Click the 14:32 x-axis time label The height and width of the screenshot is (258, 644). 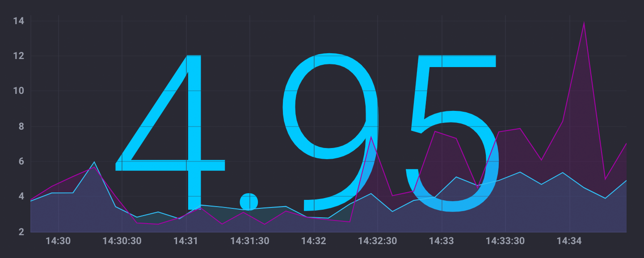pyautogui.click(x=314, y=241)
